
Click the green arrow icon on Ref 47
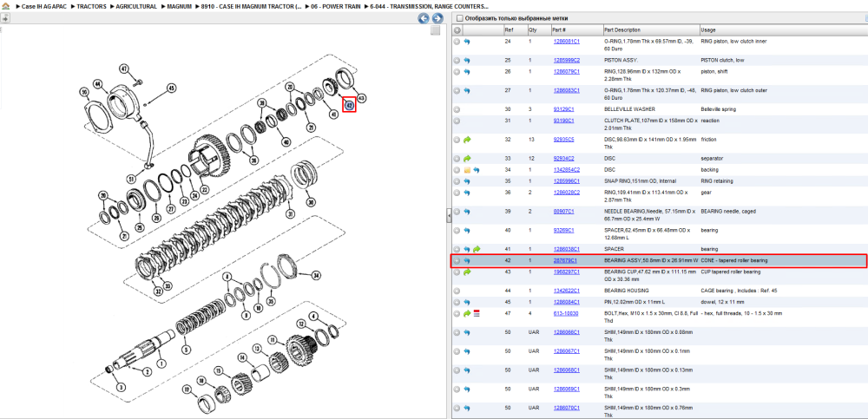coord(467,313)
